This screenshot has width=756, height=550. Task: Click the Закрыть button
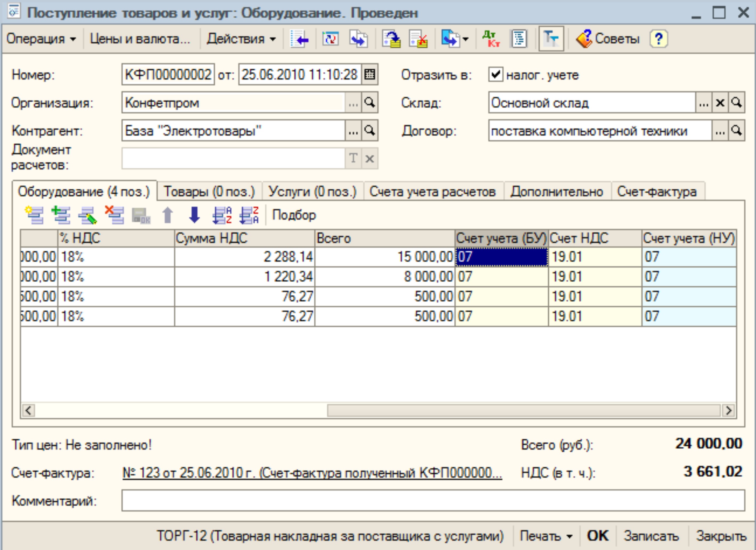[x=721, y=536]
